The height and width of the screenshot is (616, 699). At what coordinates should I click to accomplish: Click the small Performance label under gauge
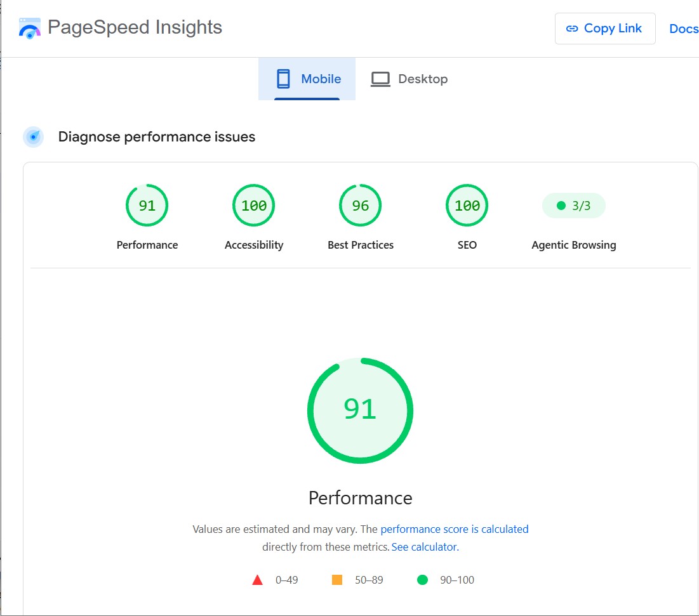pyautogui.click(x=147, y=245)
